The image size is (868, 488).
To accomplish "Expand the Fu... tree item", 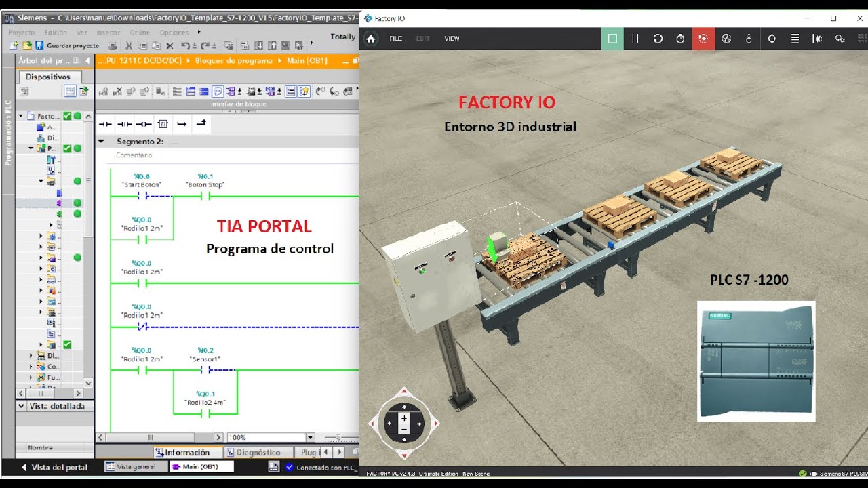I will 31,377.
